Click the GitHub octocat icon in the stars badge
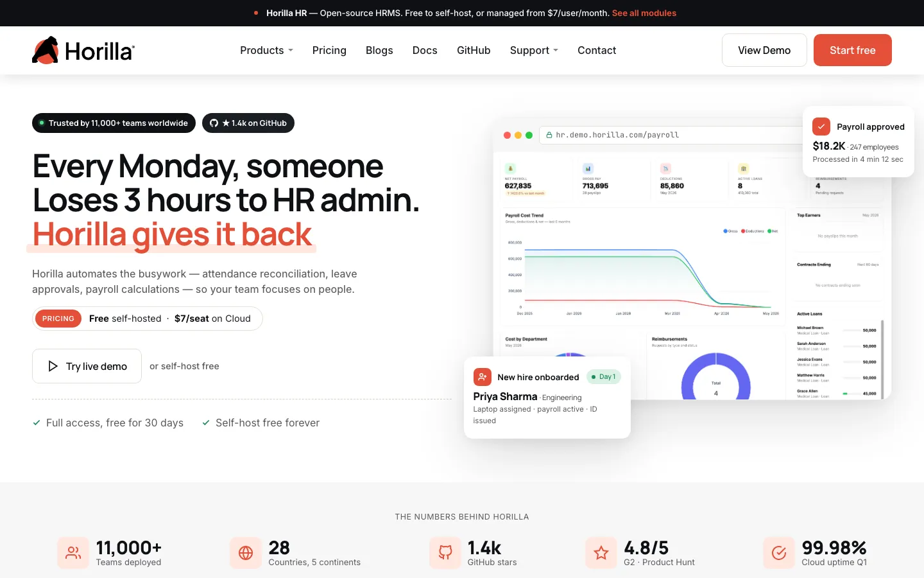 (x=214, y=123)
